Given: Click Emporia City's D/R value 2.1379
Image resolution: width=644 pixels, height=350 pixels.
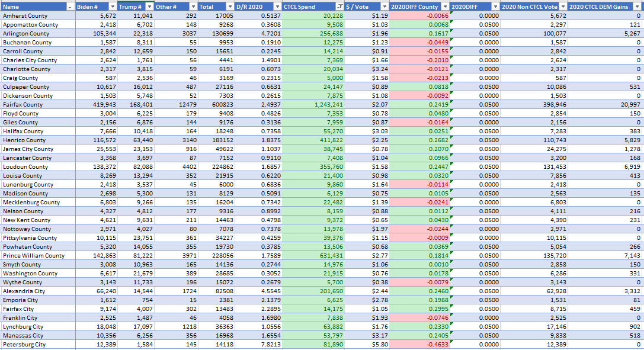Looking at the screenshot, I should coord(258,300).
